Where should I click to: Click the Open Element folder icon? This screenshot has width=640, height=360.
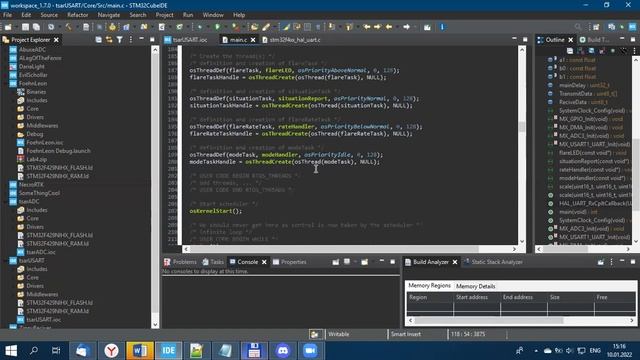[254, 27]
